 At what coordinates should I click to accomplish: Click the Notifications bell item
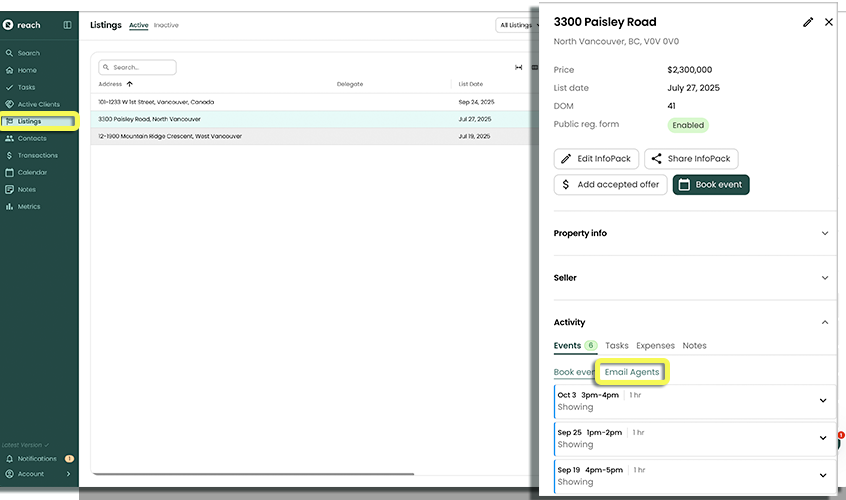37,458
